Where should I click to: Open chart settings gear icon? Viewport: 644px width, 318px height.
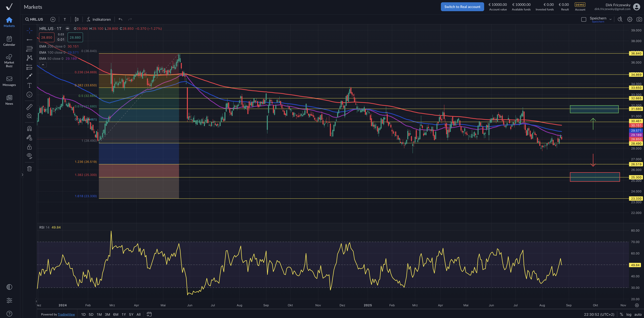click(x=630, y=19)
